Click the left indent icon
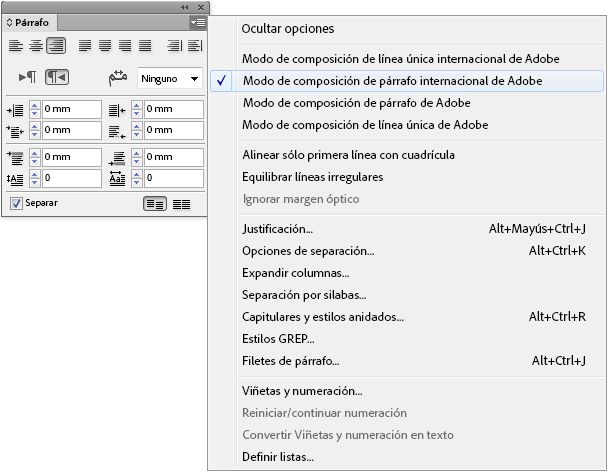 (x=15, y=110)
